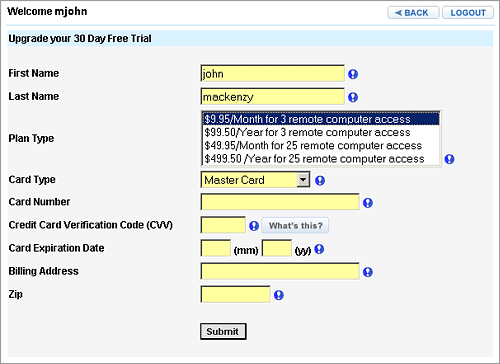500x364 pixels.
Task: Select $99.50/Year for 3 remote computer plan
Action: [321, 132]
